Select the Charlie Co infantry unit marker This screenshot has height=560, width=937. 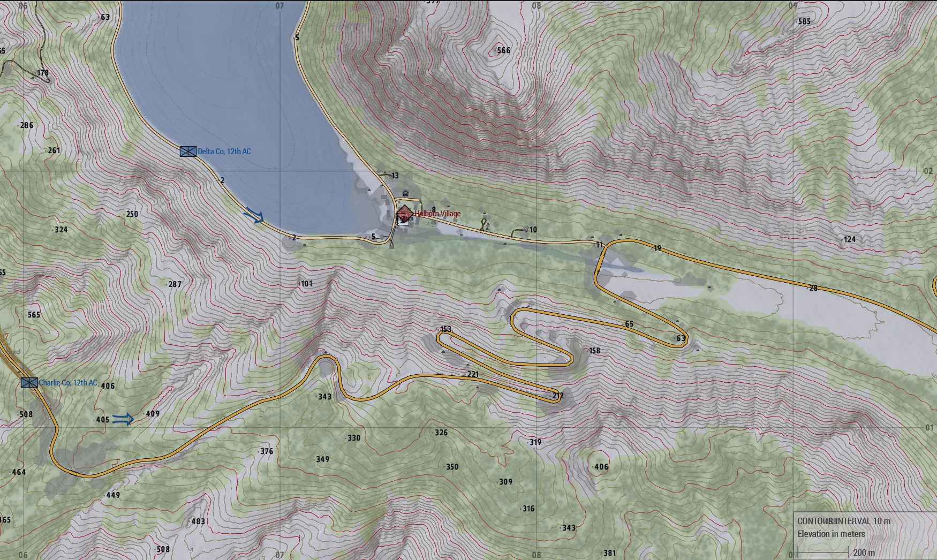click(29, 382)
